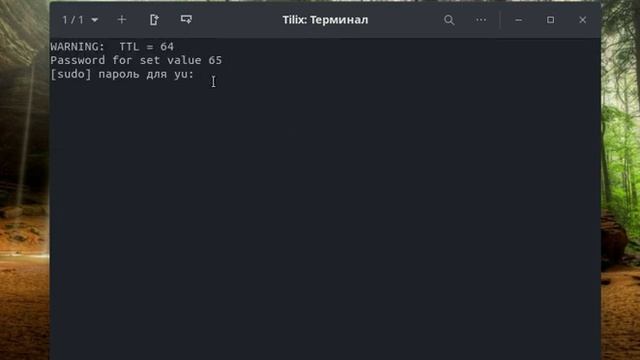Focus the empty terminal area below the prompt
The image size is (640, 360).
(325, 220)
